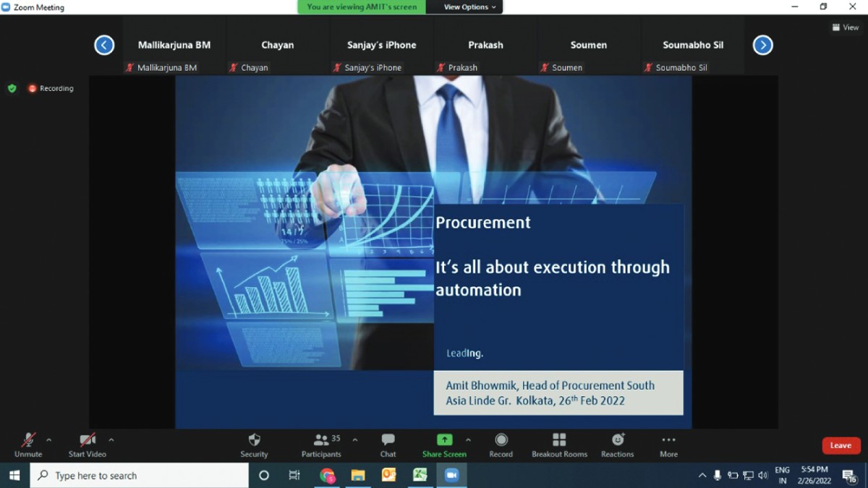Image resolution: width=868 pixels, height=488 pixels.
Task: Open Task View on taskbar
Action: [x=294, y=475]
